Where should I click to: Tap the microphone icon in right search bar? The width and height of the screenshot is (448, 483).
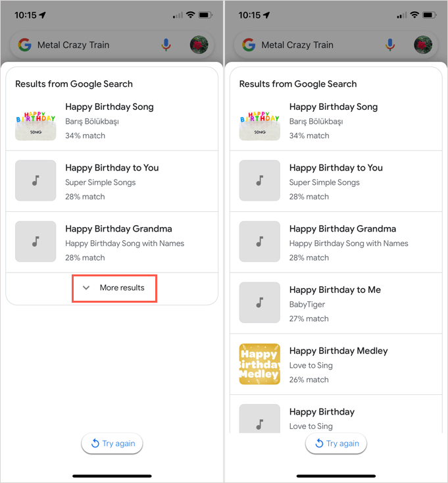tap(390, 45)
